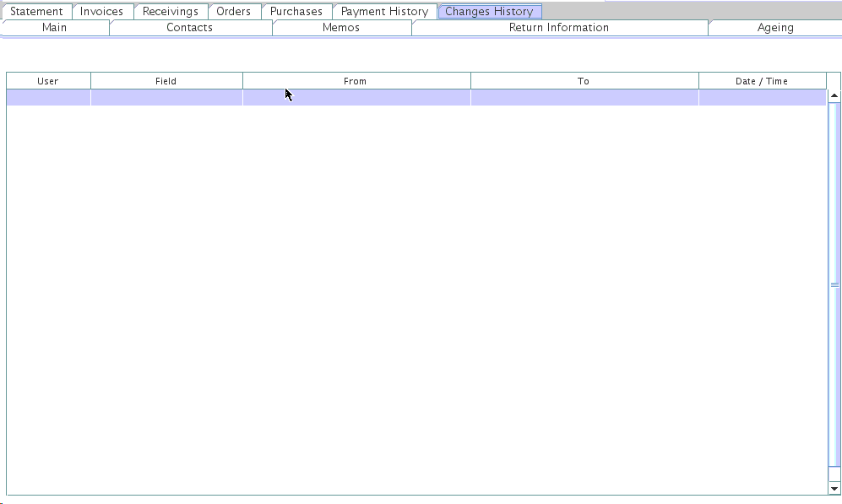This screenshot has width=842, height=504.
Task: Click the scrollbar up arrow
Action: (x=834, y=95)
